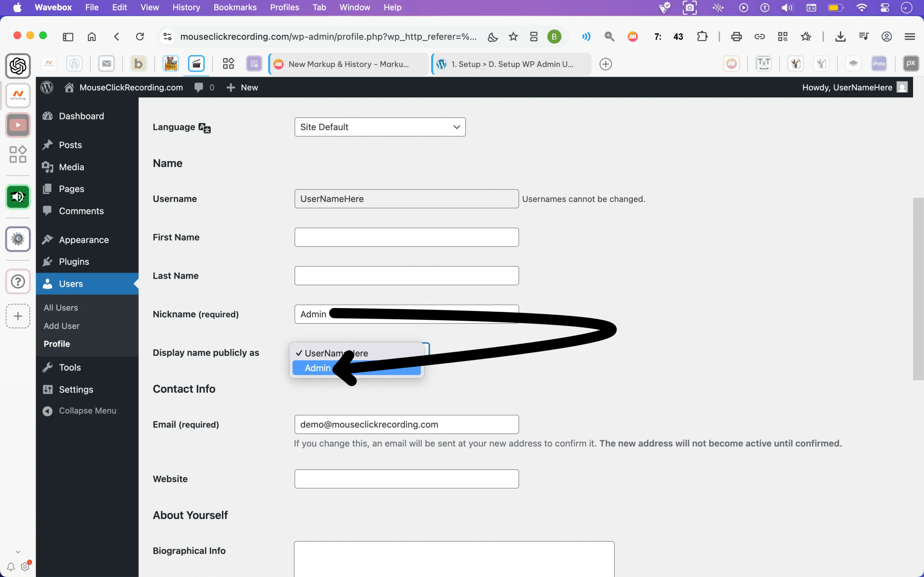Image resolution: width=924 pixels, height=577 pixels.
Task: Switch to New Markup & History tab
Action: click(x=348, y=64)
